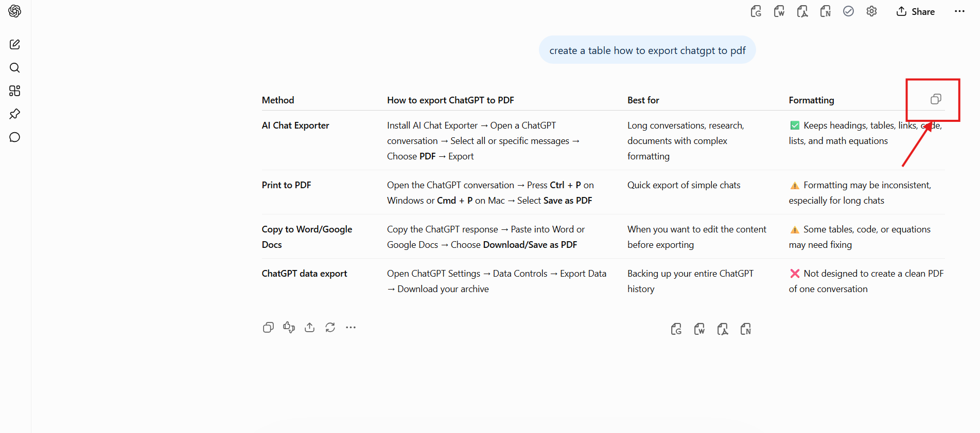This screenshot has height=433, width=980.
Task: Click 'Quick export of simple chats' cell
Action: [x=684, y=185]
